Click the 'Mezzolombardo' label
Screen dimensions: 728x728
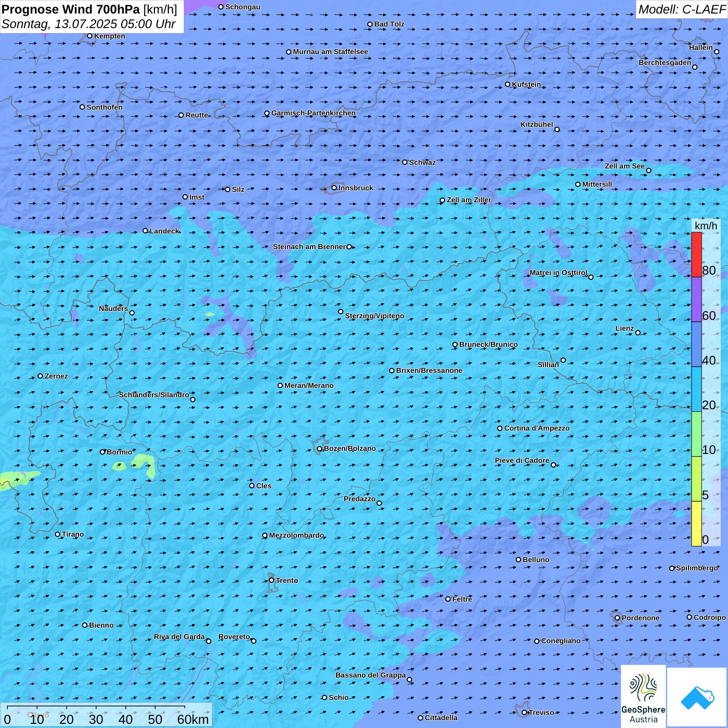tap(296, 535)
